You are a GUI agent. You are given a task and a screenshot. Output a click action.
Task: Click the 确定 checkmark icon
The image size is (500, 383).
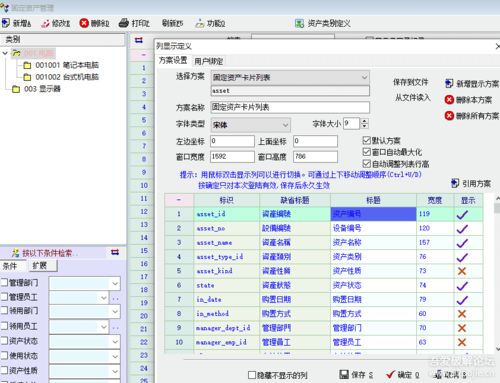pyautogui.click(x=390, y=374)
